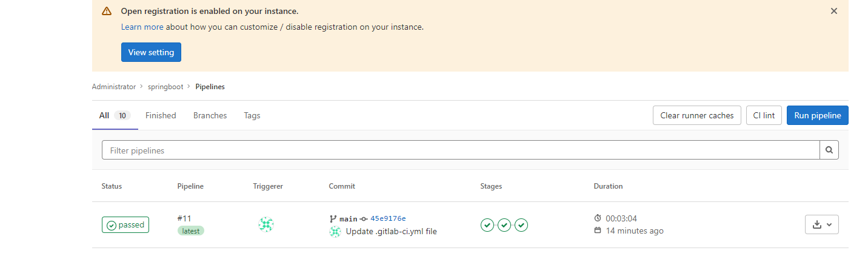Screen dimensions: 868x256
Task: Click the Duration column header
Action: [x=608, y=186]
